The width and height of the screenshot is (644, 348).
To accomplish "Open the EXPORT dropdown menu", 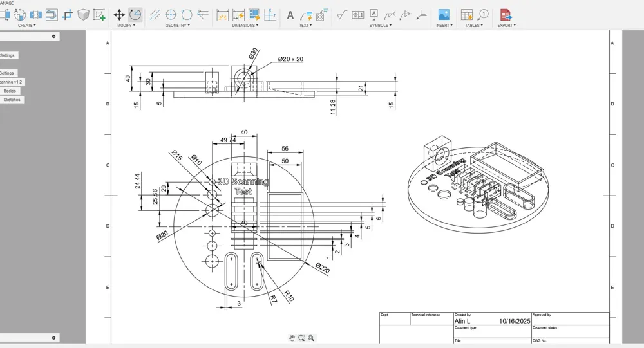I will click(506, 26).
